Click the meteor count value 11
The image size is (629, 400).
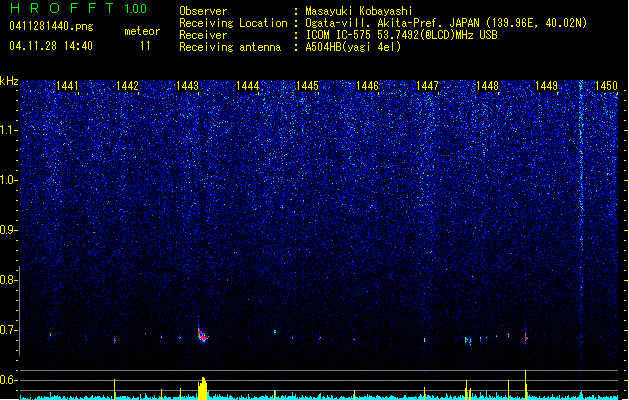(145, 46)
